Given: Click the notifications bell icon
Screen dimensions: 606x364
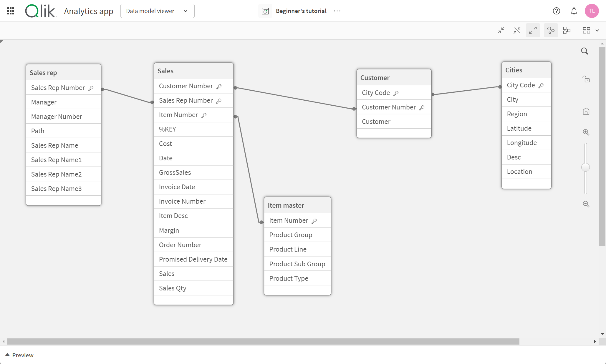Looking at the screenshot, I should pyautogui.click(x=572, y=11).
